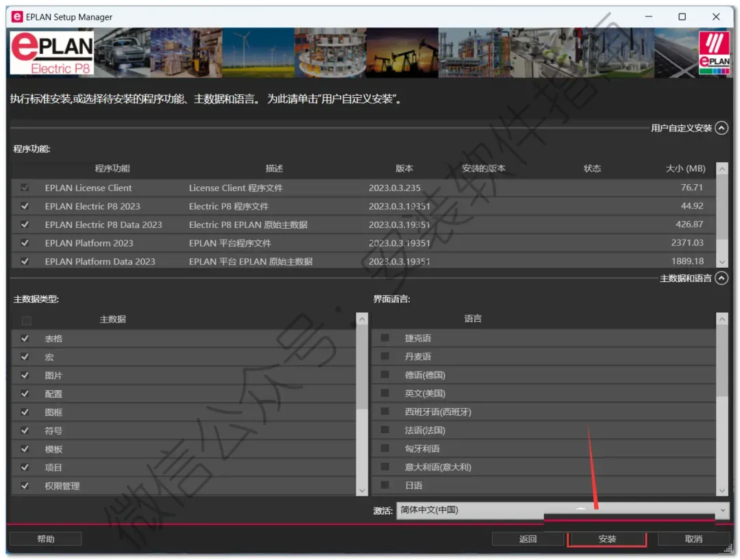The width and height of the screenshot is (740, 560).
Task: Collapse the 主数据和语言 section
Action: [x=721, y=278]
